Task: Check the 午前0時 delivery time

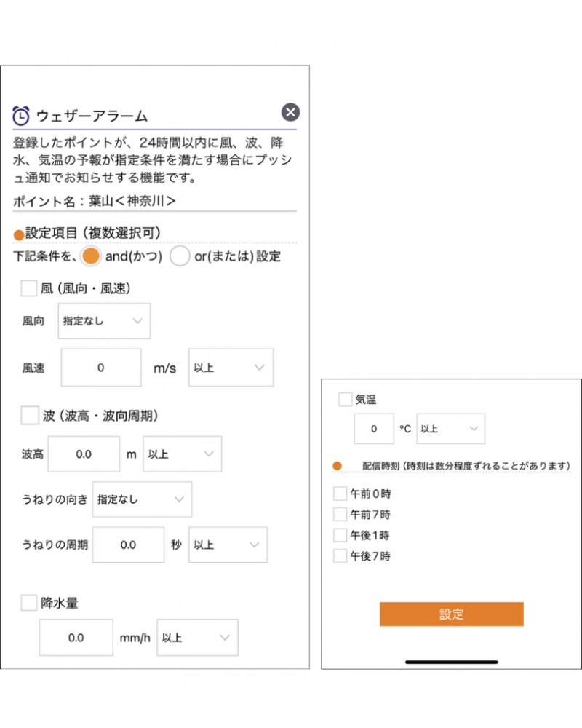Action: point(340,494)
